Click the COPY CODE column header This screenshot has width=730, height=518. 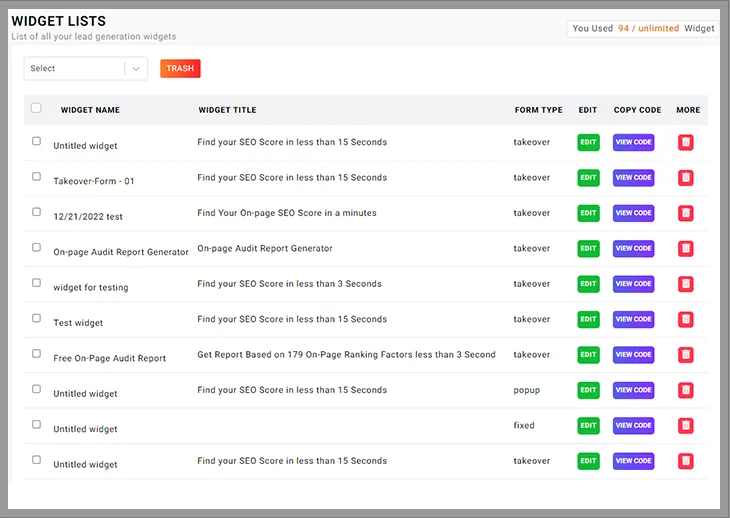[637, 110]
